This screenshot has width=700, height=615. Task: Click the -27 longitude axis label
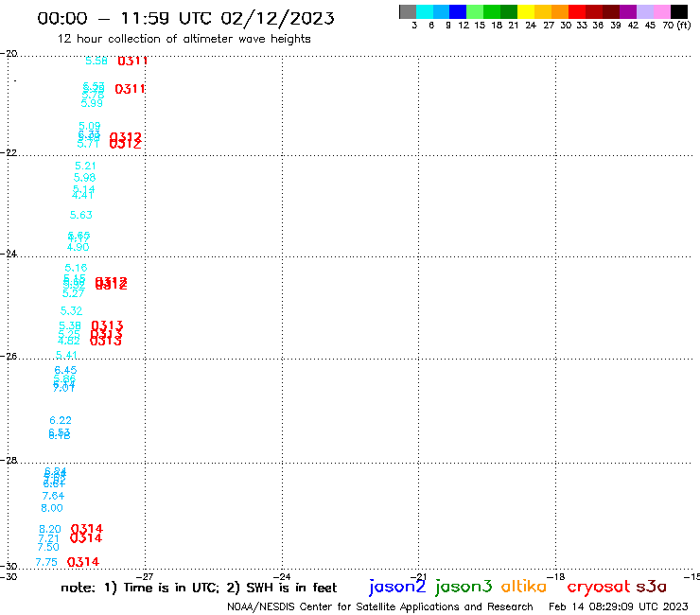click(145, 576)
